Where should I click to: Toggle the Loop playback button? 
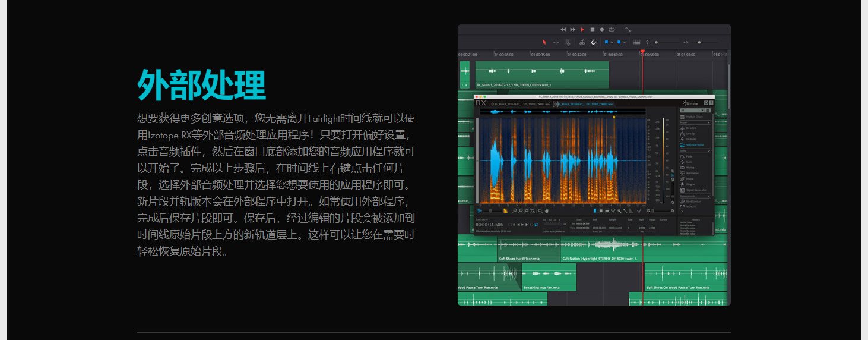(611, 29)
